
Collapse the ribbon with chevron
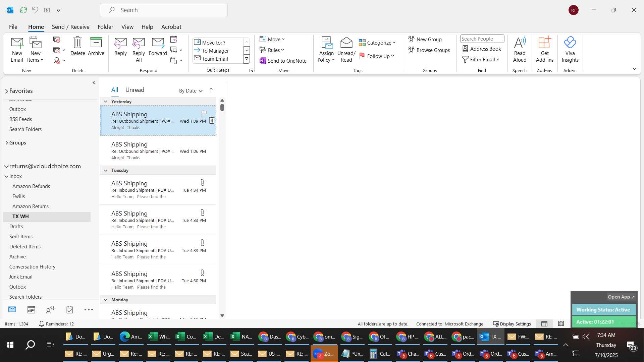[634, 69]
